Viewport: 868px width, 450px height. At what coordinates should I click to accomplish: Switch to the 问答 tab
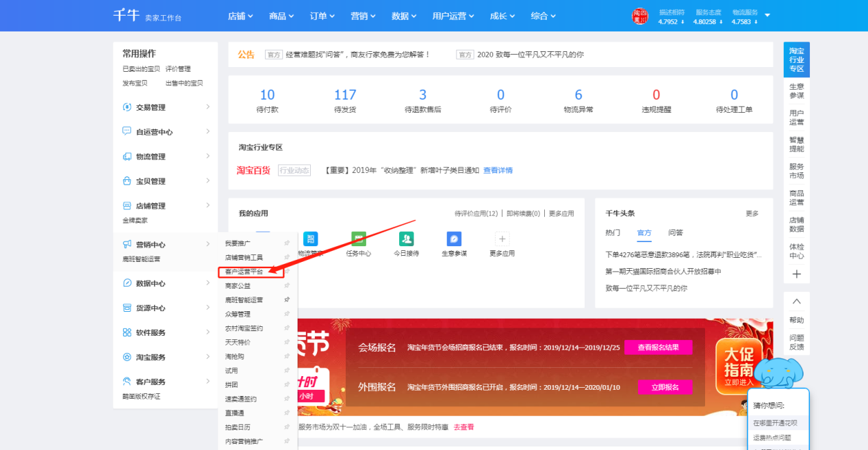point(676,233)
